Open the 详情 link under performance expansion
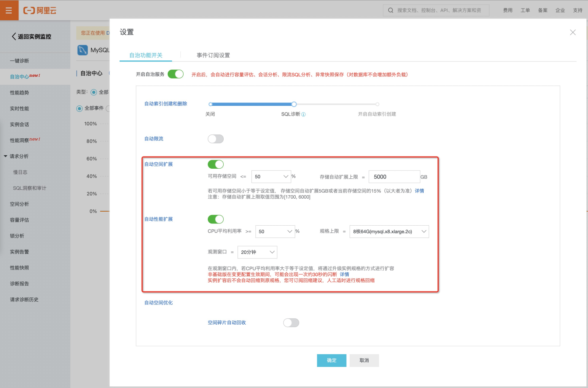Viewport: 588px width, 388px height. click(x=345, y=275)
